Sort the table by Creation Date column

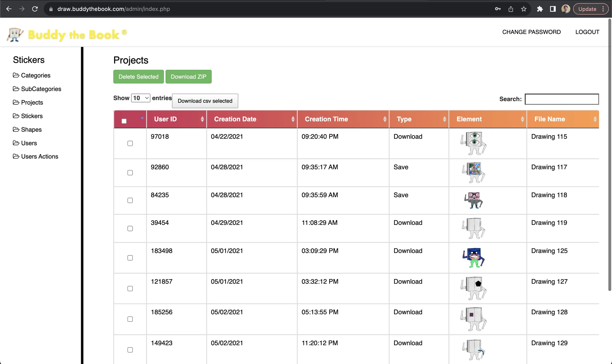[252, 119]
